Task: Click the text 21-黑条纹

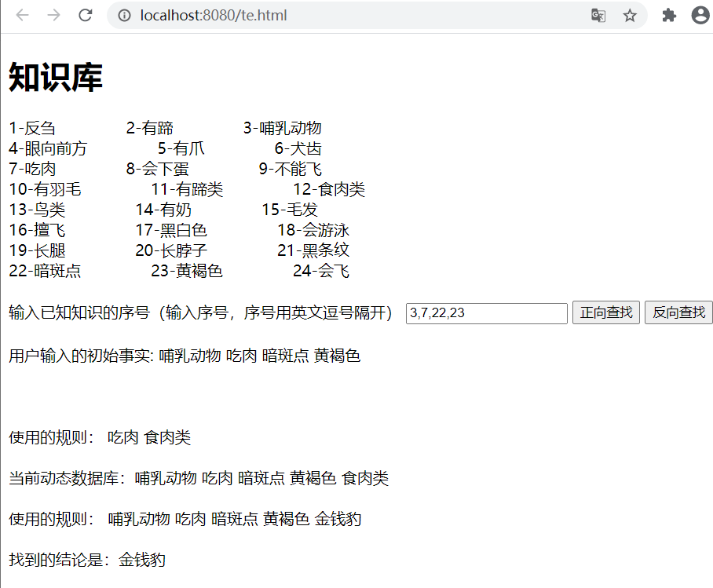Action: pyautogui.click(x=313, y=251)
